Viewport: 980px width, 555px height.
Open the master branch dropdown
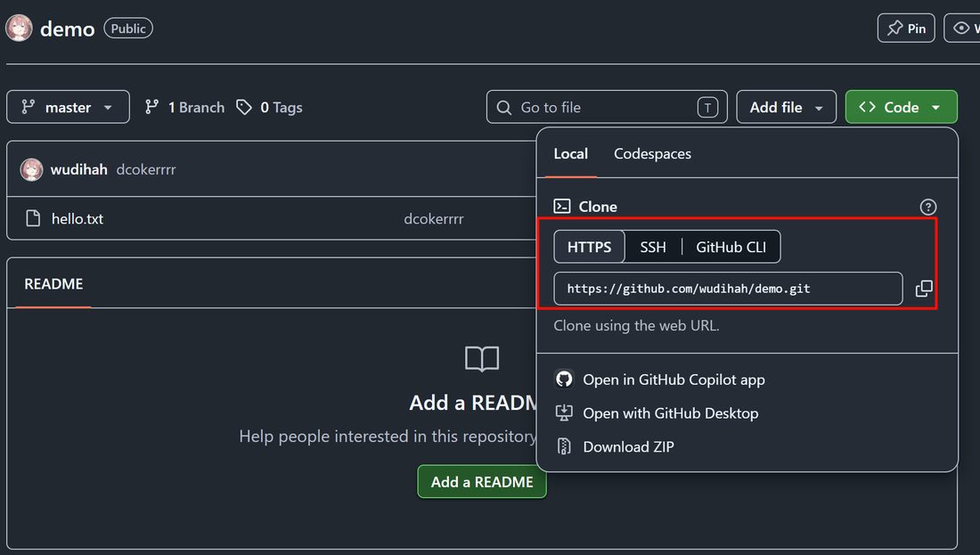point(68,107)
